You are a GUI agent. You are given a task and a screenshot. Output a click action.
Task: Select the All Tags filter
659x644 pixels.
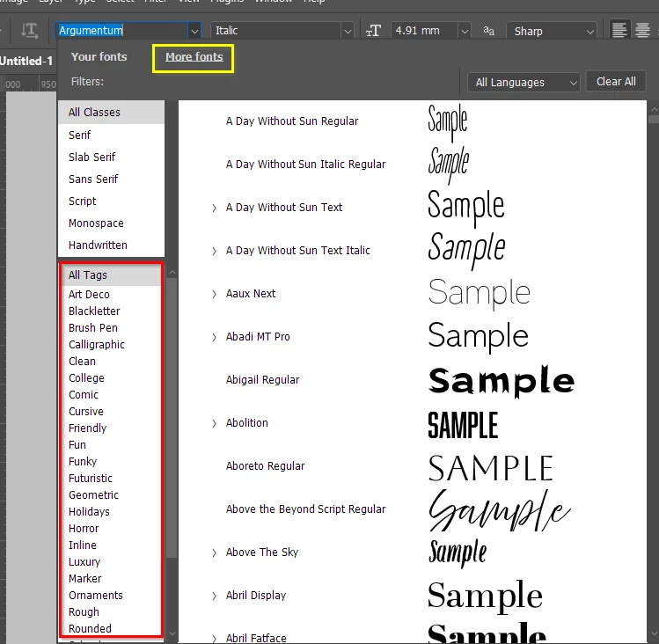[x=112, y=274]
